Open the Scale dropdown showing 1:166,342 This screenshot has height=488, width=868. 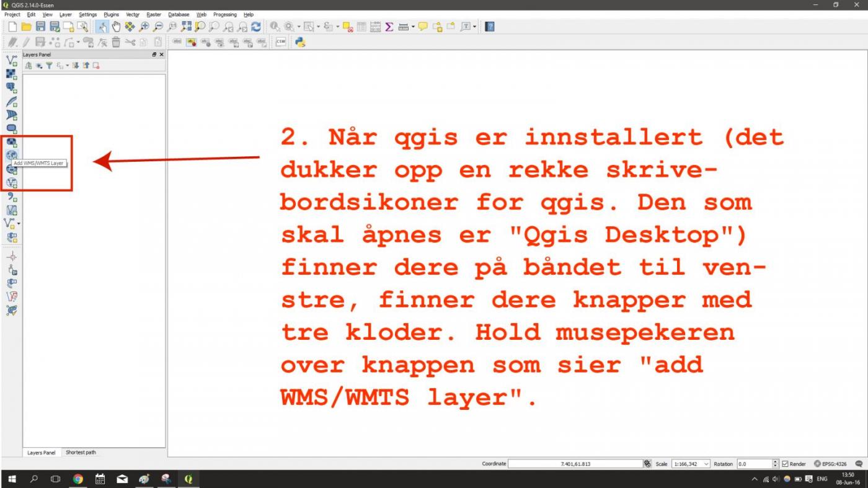[690, 463]
